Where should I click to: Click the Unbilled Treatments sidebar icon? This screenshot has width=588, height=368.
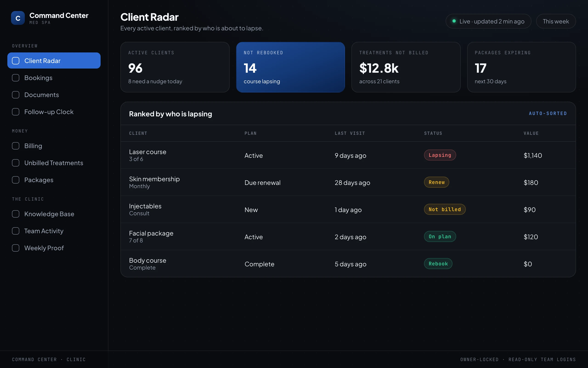click(x=16, y=163)
